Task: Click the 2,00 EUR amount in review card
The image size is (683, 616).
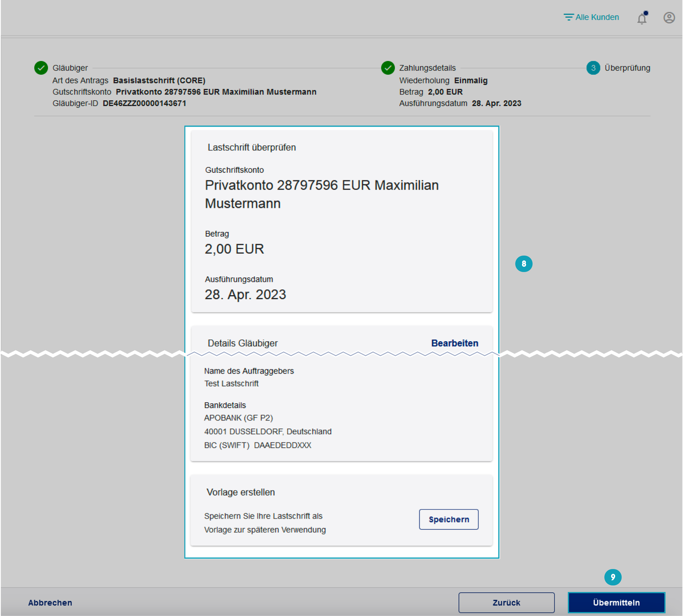Action: coord(234,249)
